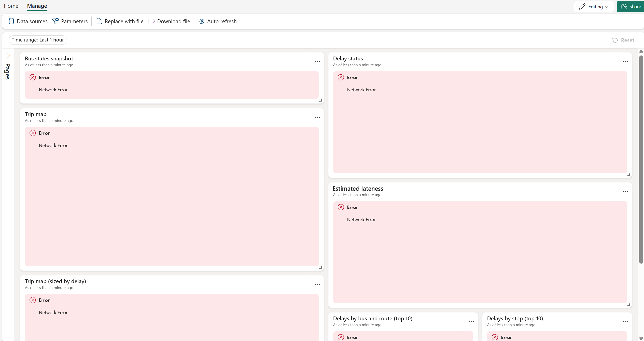Viewport: 644px width, 341px height.
Task: Select the Manage tab
Action: click(x=37, y=6)
